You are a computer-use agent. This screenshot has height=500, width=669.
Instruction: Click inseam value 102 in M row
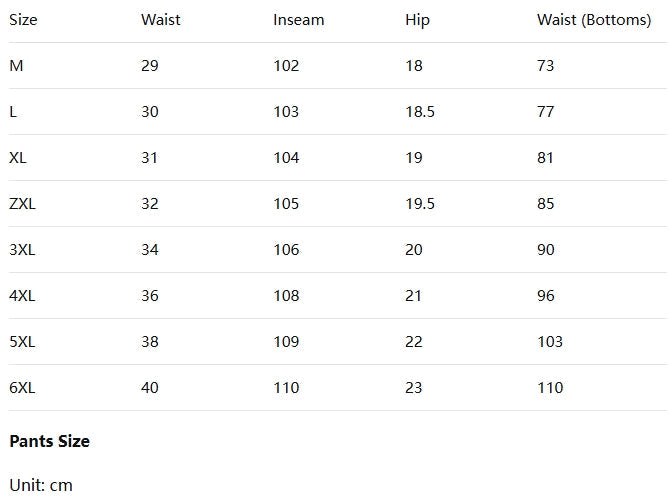pos(286,66)
